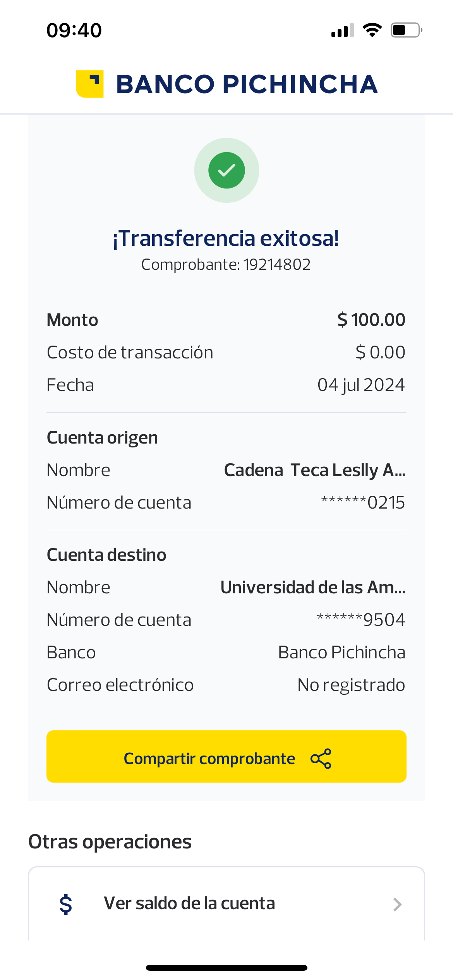Tap the battery indicator icon
This screenshot has height=980, width=453.
click(x=406, y=30)
